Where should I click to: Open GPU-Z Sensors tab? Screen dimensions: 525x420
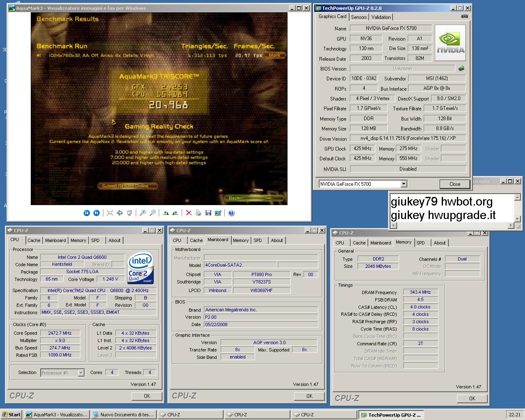(359, 17)
